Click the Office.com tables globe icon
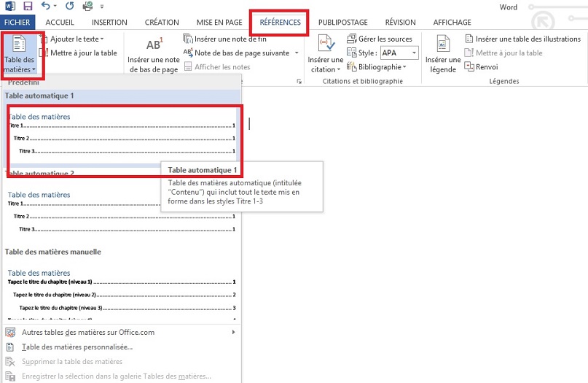 click(10, 333)
